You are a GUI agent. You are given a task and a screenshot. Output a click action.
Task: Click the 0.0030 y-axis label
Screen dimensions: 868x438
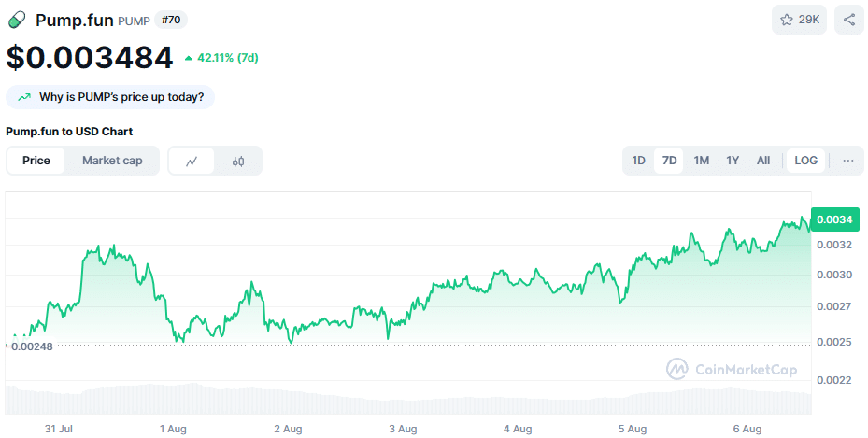pos(834,275)
